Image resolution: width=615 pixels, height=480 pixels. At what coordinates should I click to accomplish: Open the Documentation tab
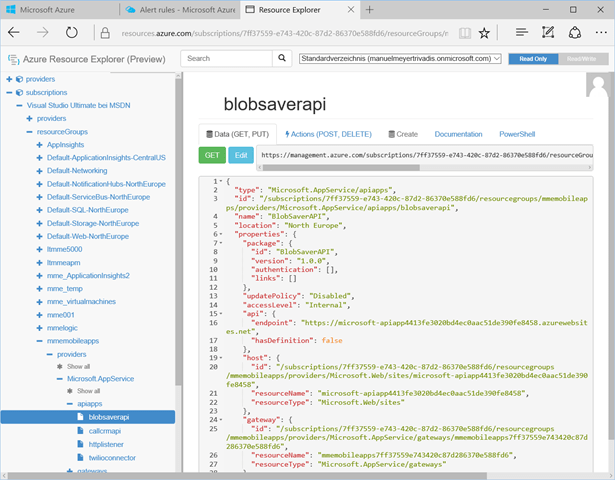[458, 134]
